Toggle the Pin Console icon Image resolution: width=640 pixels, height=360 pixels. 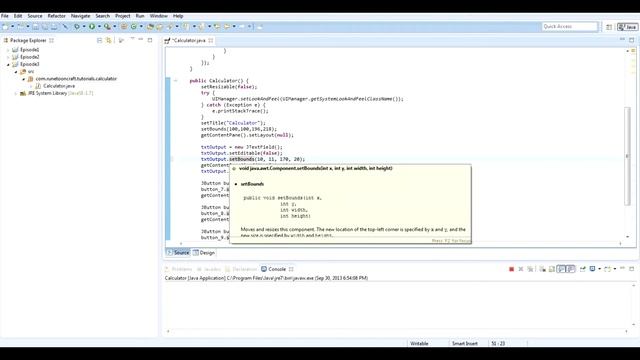point(582,269)
